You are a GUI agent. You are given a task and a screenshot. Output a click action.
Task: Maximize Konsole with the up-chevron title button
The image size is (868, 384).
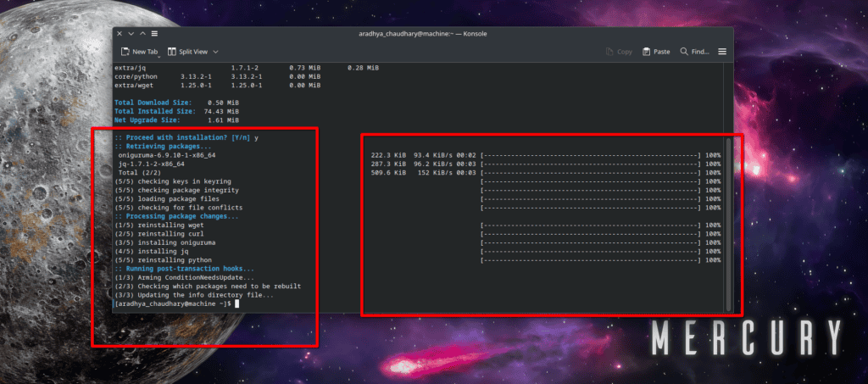pos(142,34)
